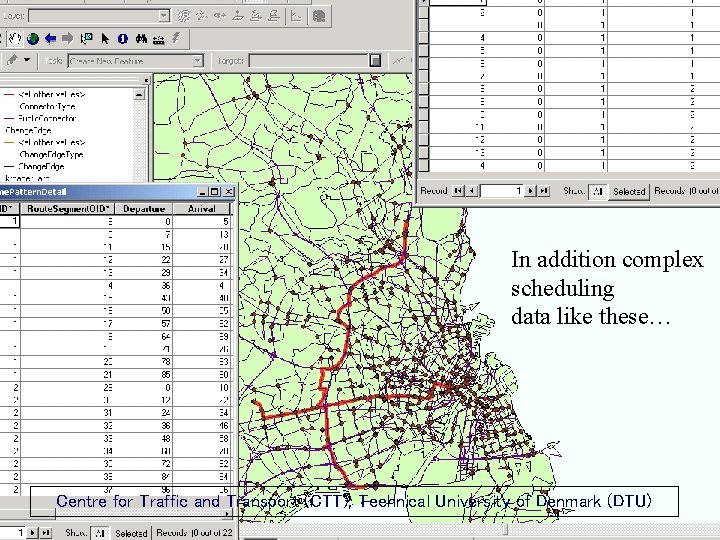Open the Layer dropdown in the top toolbar
This screenshot has height=540, width=720.
coord(99,16)
